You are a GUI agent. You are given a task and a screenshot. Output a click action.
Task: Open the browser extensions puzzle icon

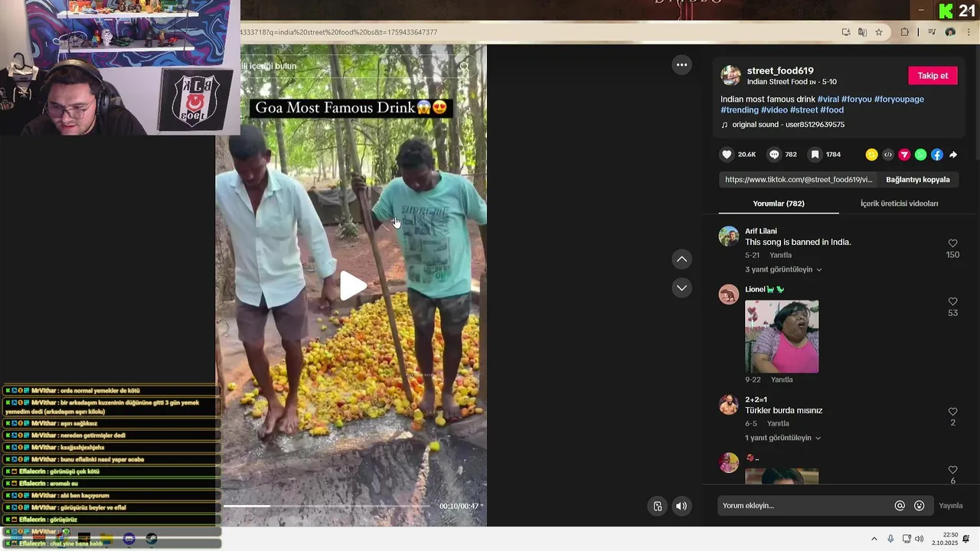[904, 32]
